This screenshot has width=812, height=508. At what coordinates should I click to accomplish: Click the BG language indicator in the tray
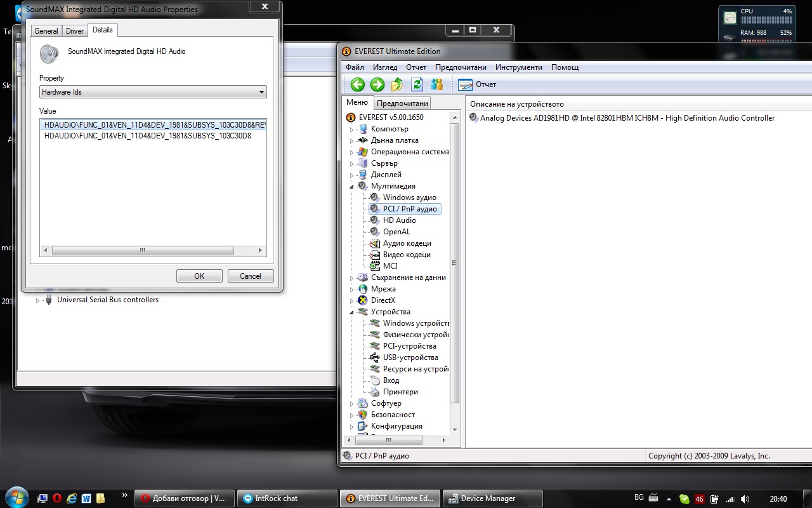(639, 498)
